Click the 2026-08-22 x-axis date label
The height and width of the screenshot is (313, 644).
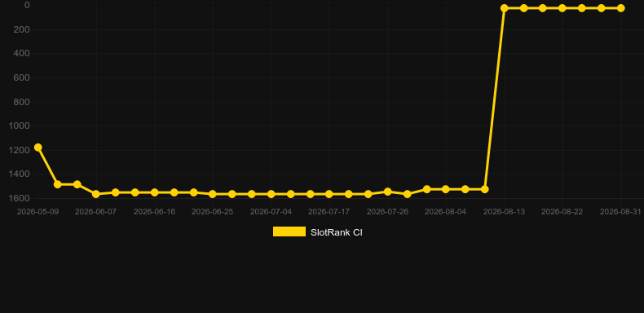562,212
